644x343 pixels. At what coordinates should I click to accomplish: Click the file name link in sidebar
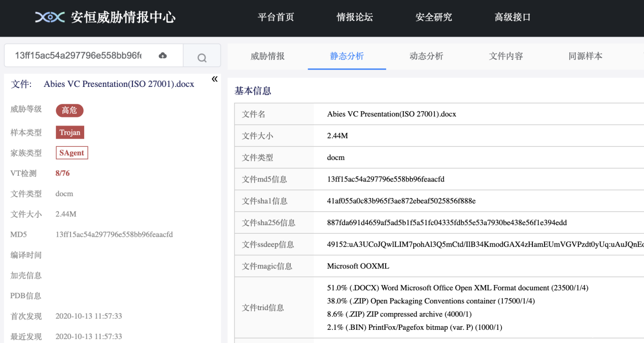pos(119,84)
